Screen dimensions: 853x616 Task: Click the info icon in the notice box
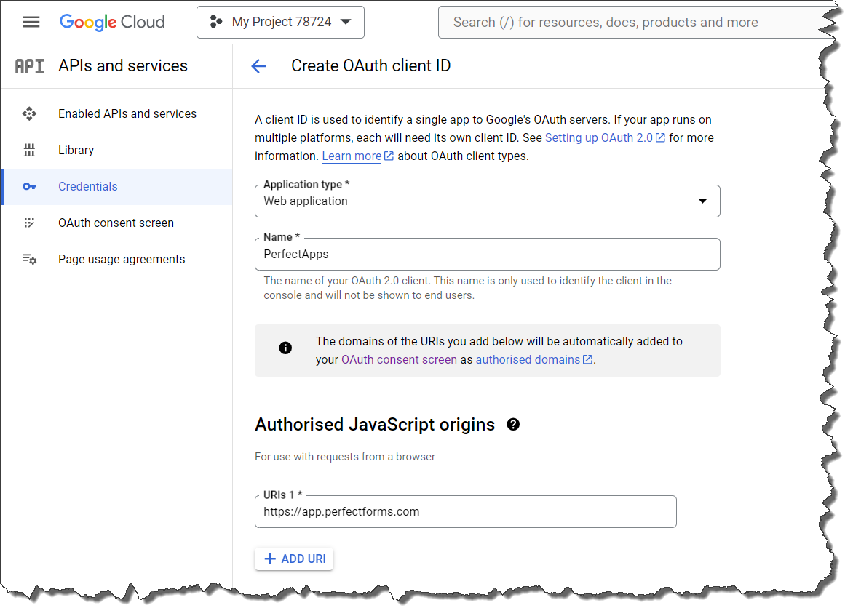pos(285,348)
